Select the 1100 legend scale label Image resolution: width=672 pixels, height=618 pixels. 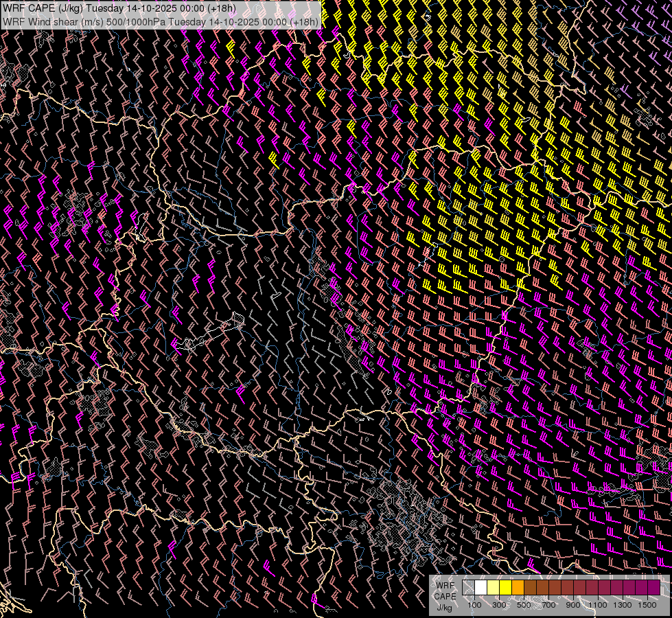(598, 605)
